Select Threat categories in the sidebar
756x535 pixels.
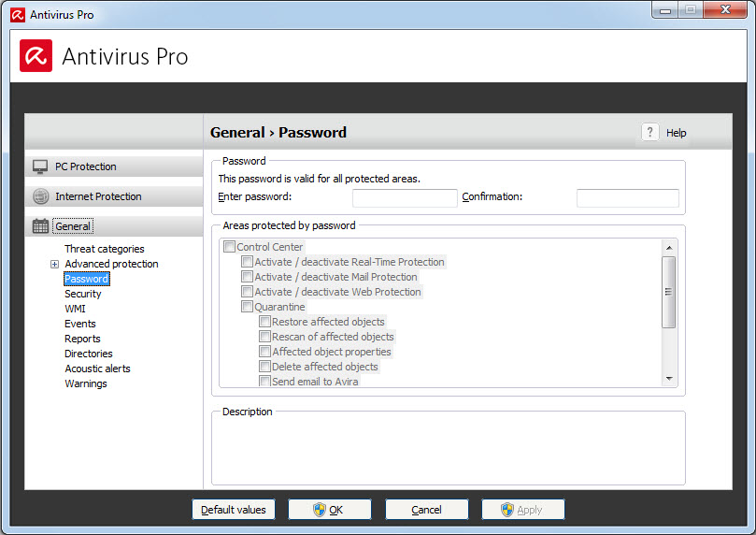coord(104,249)
